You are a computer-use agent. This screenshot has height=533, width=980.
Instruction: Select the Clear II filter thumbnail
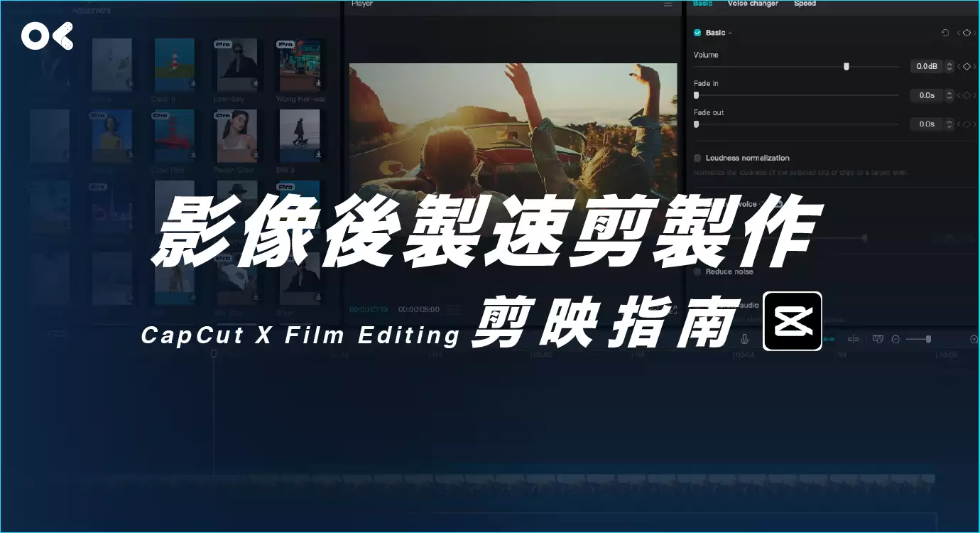[174, 64]
